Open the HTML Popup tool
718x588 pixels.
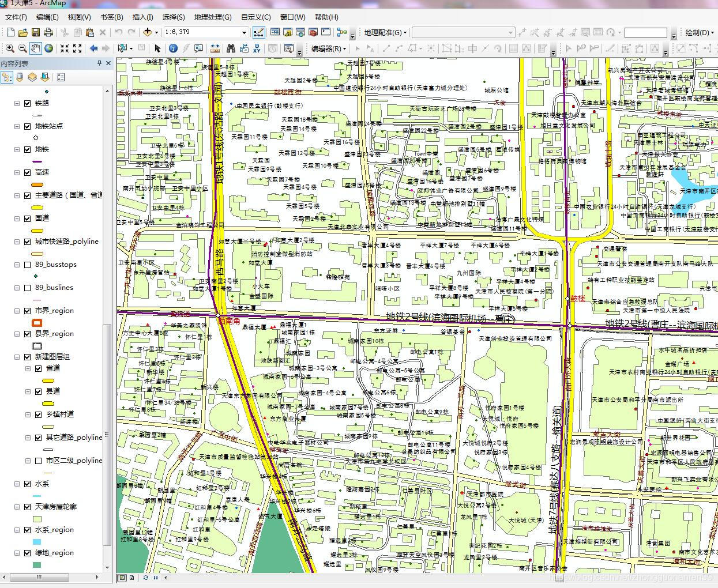(198, 48)
